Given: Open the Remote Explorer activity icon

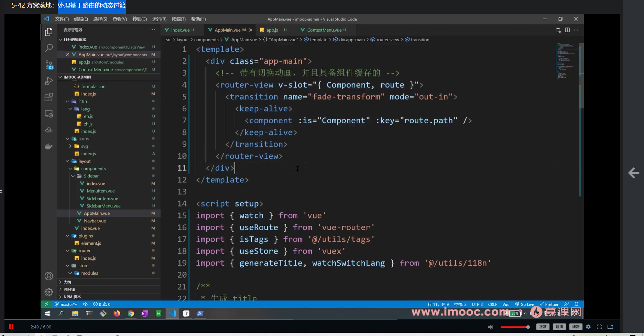Looking at the screenshot, I should coord(49,114).
